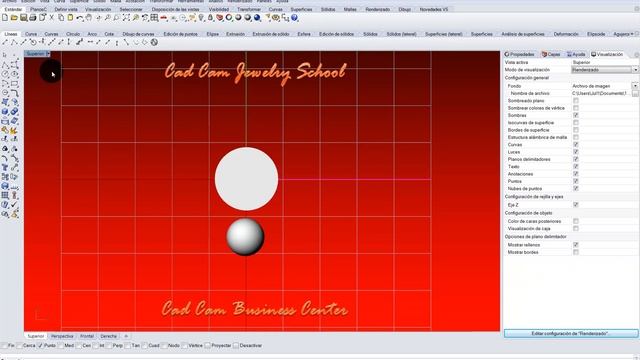Switch to the Capas panel tab

(x=551, y=54)
